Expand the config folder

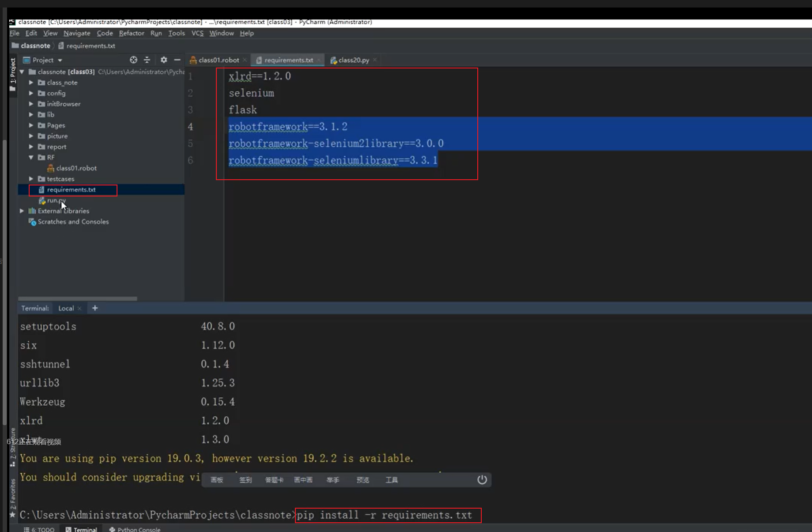click(x=31, y=93)
